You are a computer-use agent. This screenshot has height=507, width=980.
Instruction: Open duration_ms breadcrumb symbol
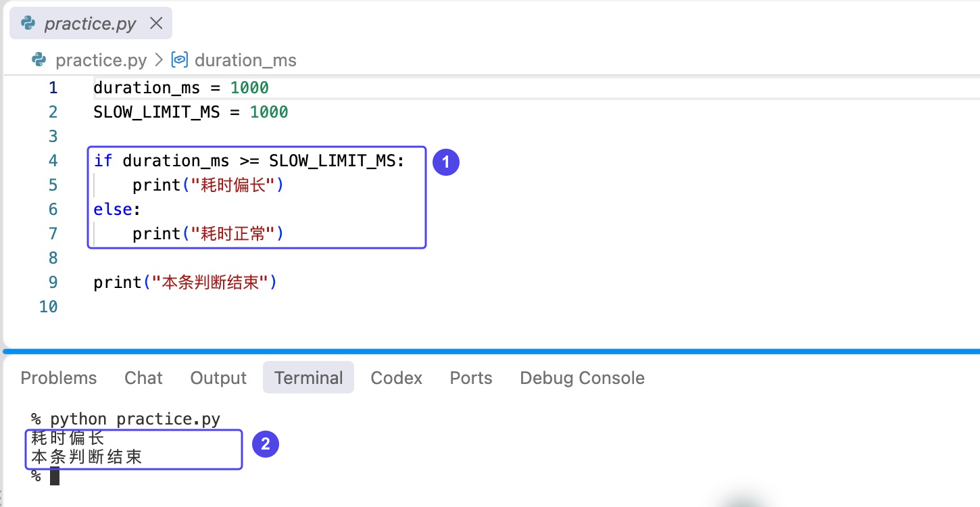point(245,60)
